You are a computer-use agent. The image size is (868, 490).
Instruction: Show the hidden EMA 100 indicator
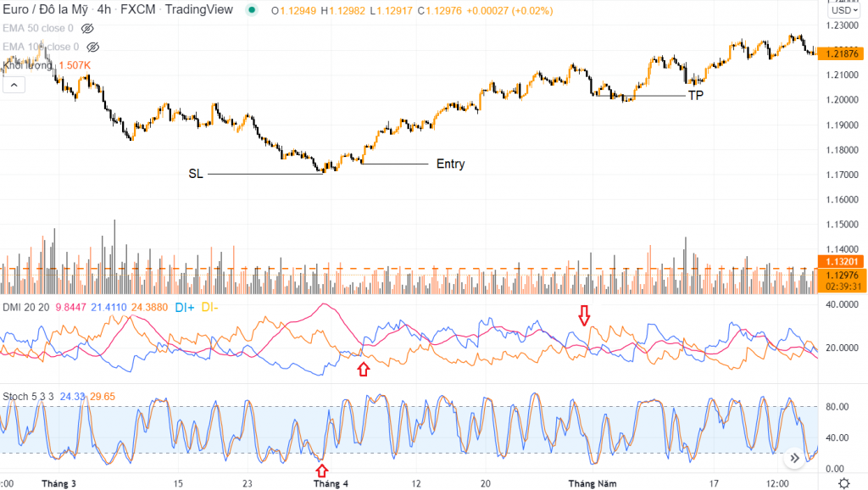[x=93, y=47]
